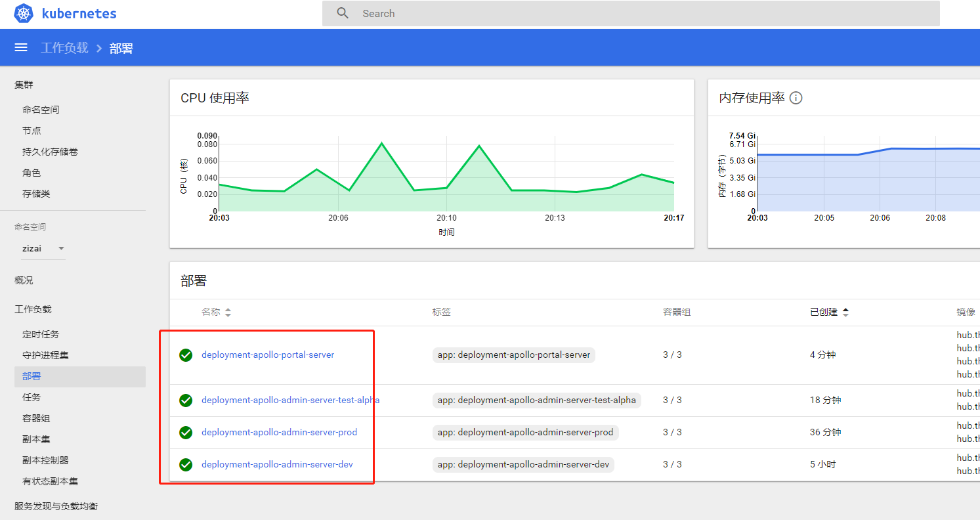Screen dimensions: 980x520
Task: Open deployment-apollo-admin-server-prod deployment link
Action: 279,432
